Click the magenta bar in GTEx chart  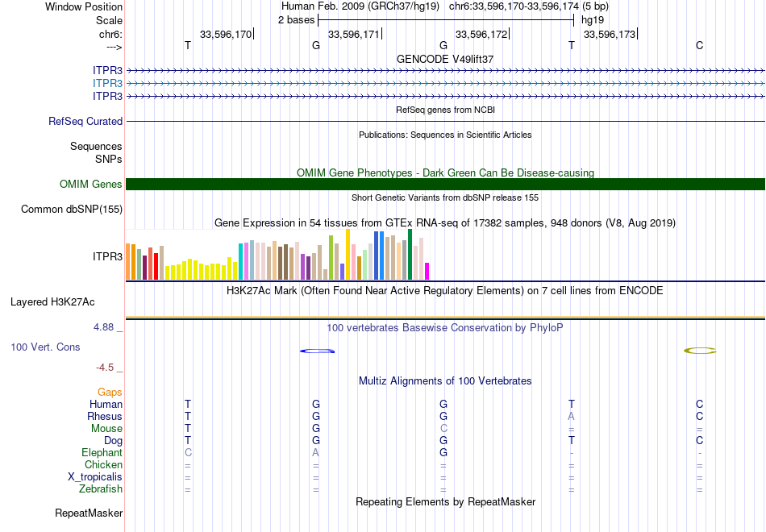tap(427, 271)
